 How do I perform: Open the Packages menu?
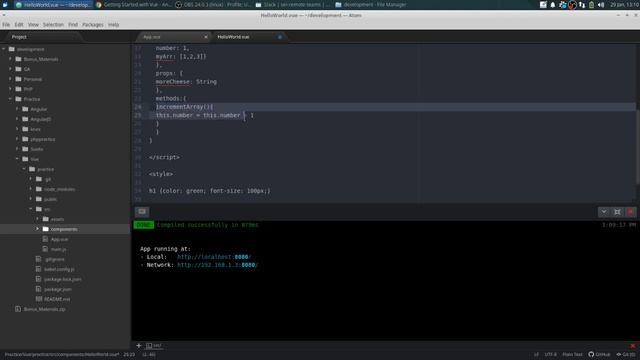[93, 25]
